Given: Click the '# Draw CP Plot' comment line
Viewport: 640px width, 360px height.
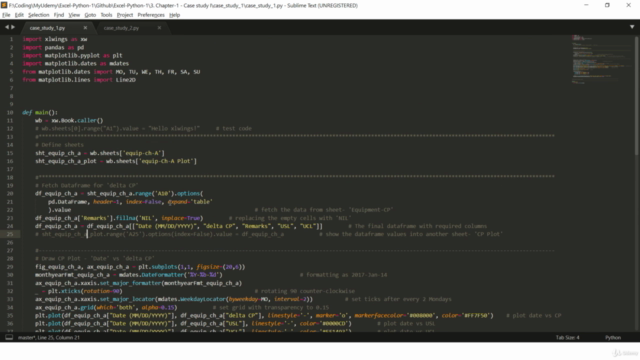Looking at the screenshot, I should [x=95, y=258].
